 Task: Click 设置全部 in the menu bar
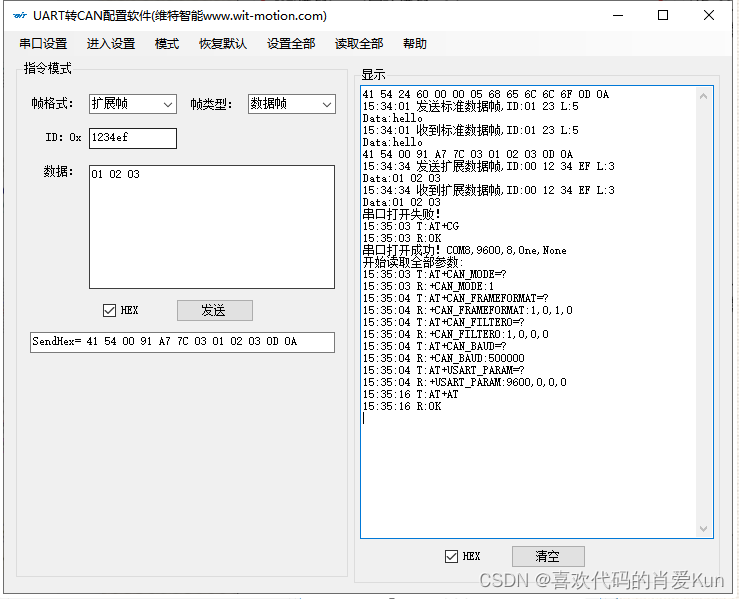point(291,44)
